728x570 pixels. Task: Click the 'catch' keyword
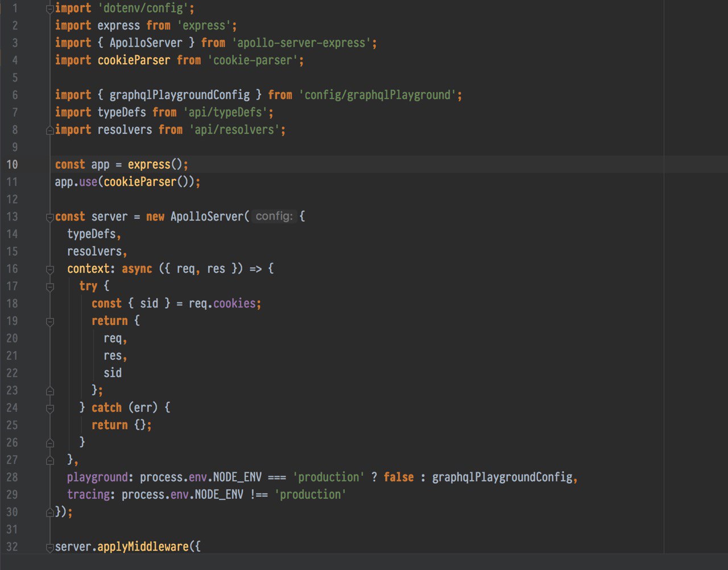(x=106, y=408)
